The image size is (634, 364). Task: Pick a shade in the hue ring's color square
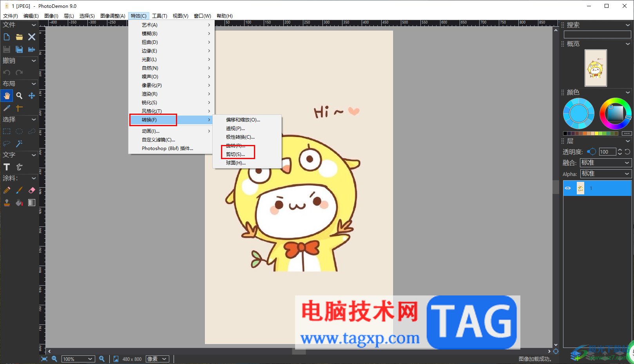615,114
